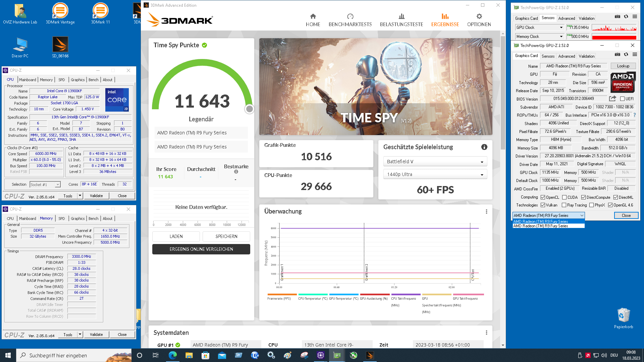Open the Mail app from the taskbar

pyautogui.click(x=222, y=355)
